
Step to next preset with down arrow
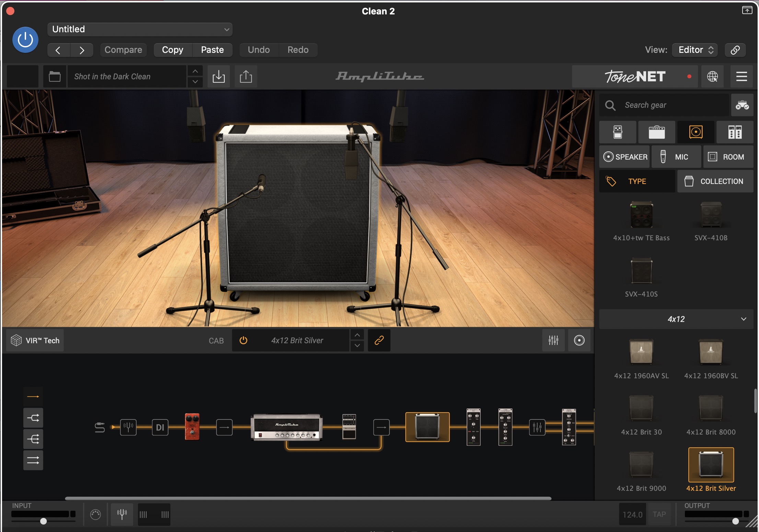click(x=195, y=82)
